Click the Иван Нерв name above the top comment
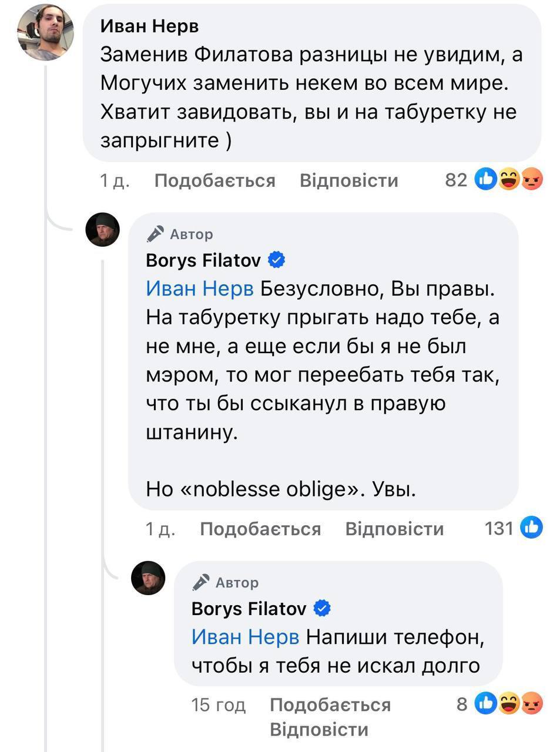This screenshot has width=560, height=752. [x=149, y=25]
